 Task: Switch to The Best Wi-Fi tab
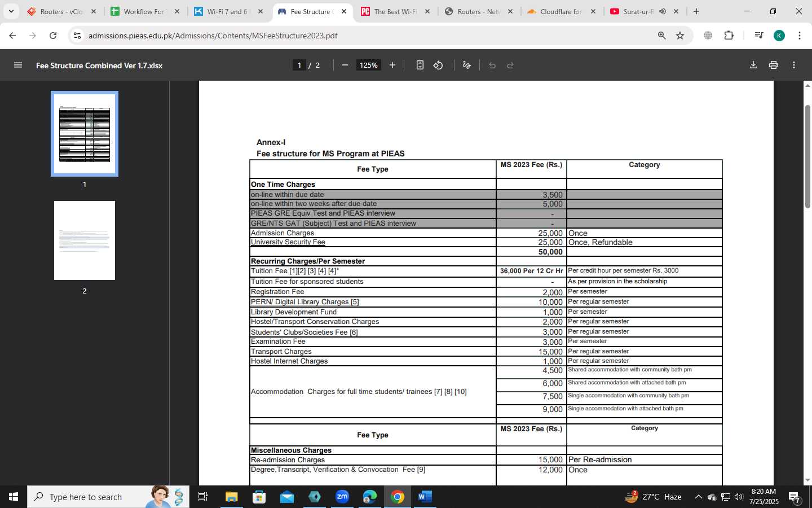395,11
